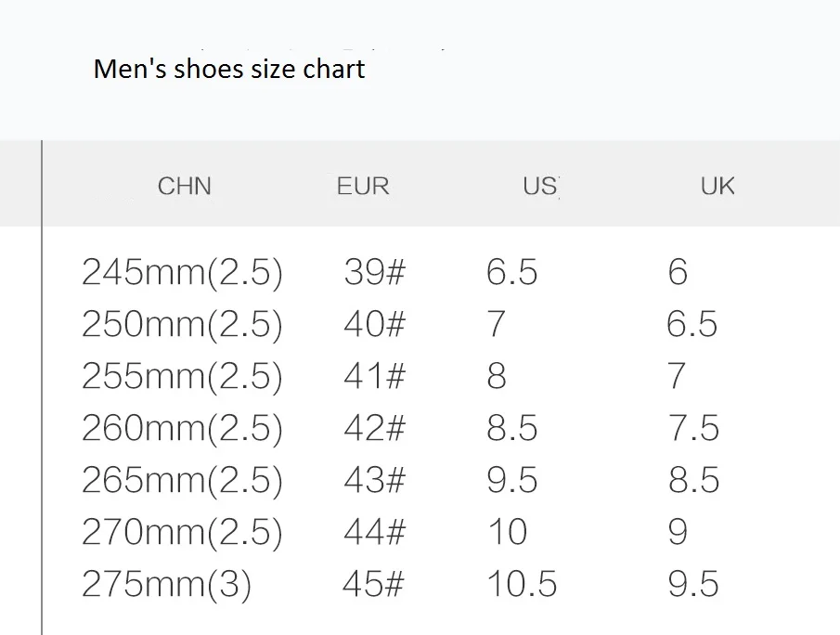This screenshot has width=840, height=635.
Task: Click the 260mm(2.5) size entry
Action: [182, 429]
